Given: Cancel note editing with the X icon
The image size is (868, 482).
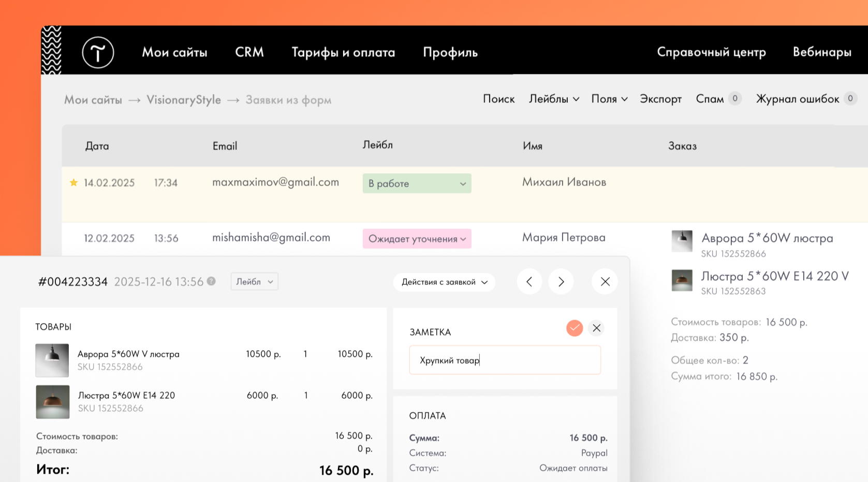Looking at the screenshot, I should [596, 328].
